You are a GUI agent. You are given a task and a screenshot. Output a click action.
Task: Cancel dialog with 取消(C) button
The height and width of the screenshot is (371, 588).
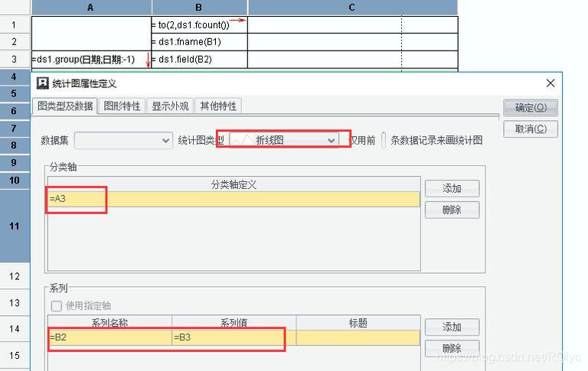[x=531, y=129]
